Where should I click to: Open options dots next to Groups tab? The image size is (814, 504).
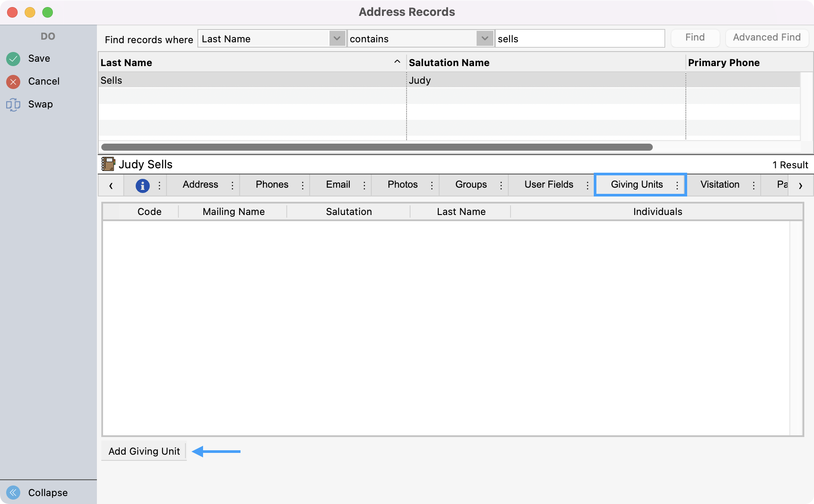(x=501, y=185)
